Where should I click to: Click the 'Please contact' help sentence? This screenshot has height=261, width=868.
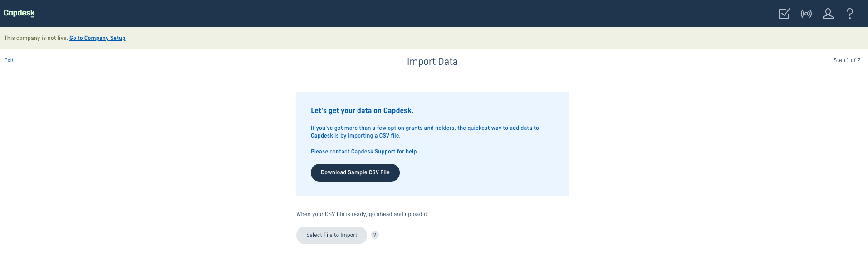tap(364, 152)
